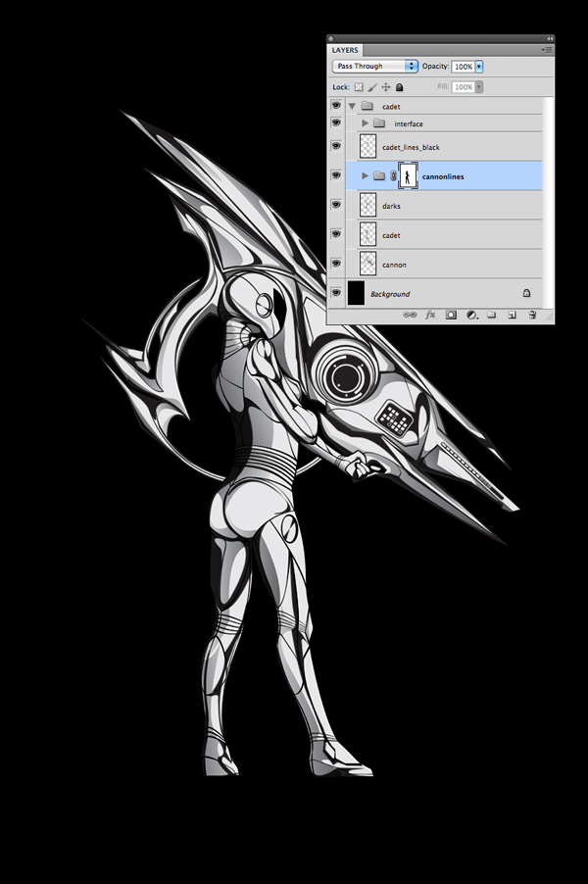Screen dimensions: 588x884
Task: Click the lock transparent pixels icon
Action: tap(359, 87)
